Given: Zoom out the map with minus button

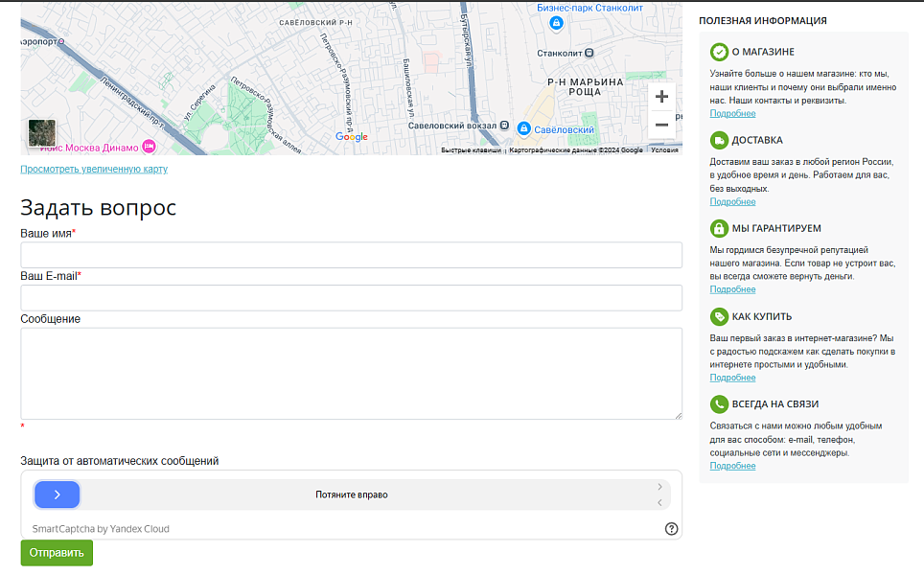Looking at the screenshot, I should [661, 126].
